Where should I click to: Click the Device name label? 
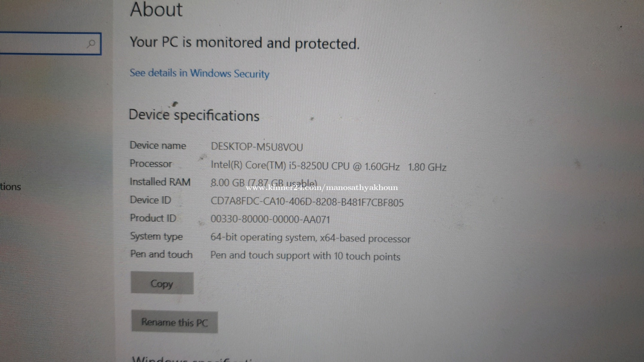158,145
